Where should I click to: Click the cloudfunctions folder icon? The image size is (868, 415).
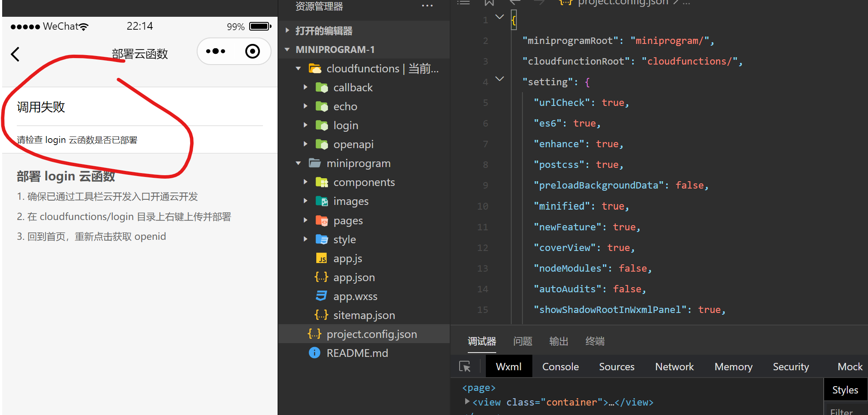[315, 68]
